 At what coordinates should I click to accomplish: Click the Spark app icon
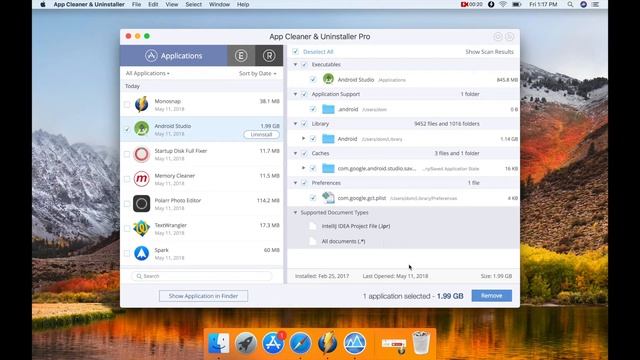pos(142,253)
